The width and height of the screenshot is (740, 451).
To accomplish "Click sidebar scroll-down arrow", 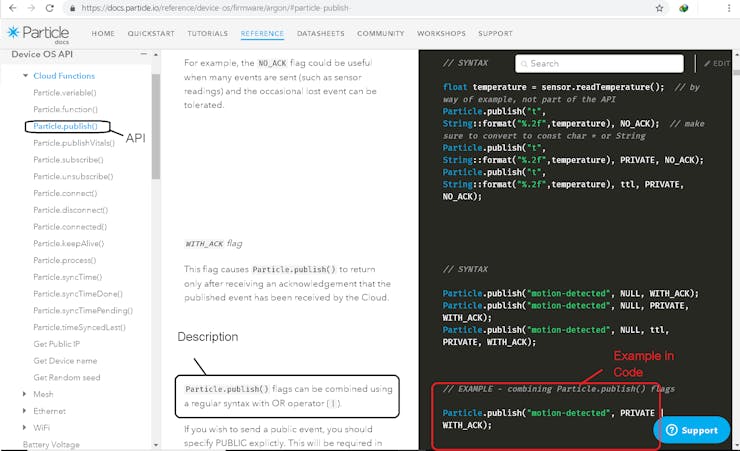I will 156,444.
